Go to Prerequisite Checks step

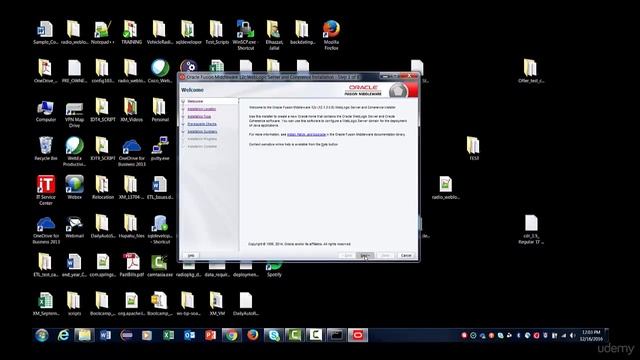[x=202, y=124]
